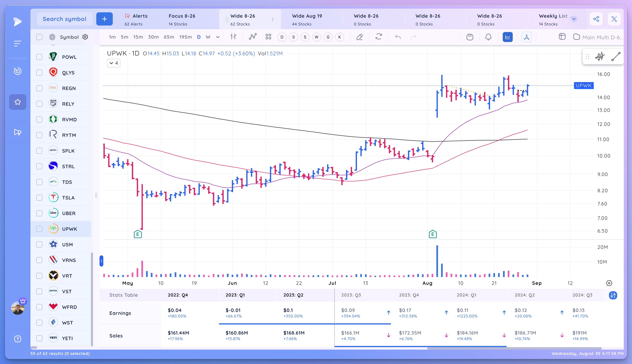Open the help question mark icon
Viewport: 632px width, 364px height.
coord(17,339)
